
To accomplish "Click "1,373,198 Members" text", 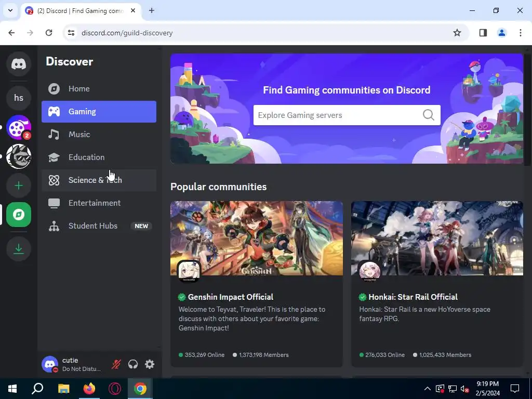I will click(263, 355).
